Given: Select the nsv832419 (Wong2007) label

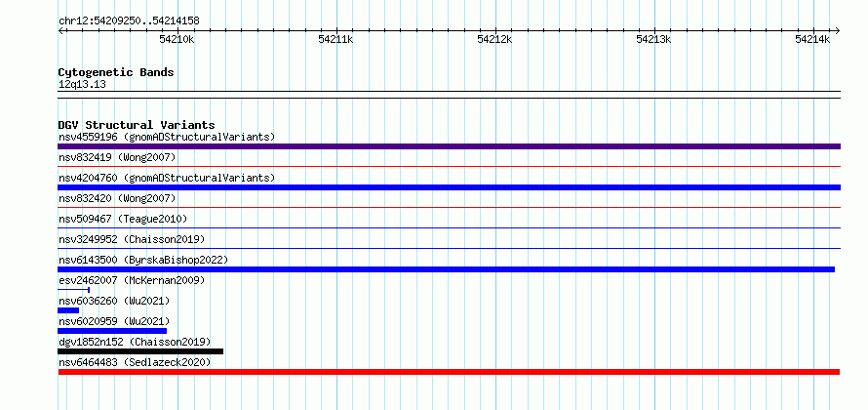Looking at the screenshot, I should pyautogui.click(x=117, y=158).
